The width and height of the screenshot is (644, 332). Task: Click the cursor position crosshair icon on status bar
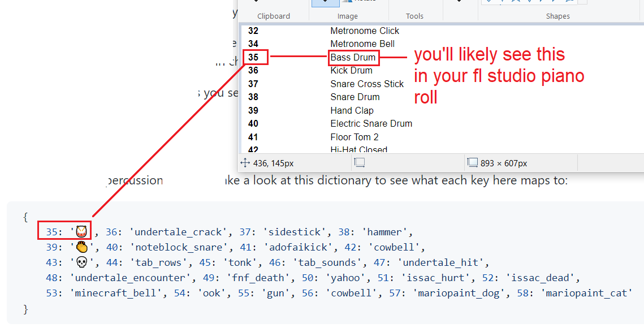click(245, 162)
